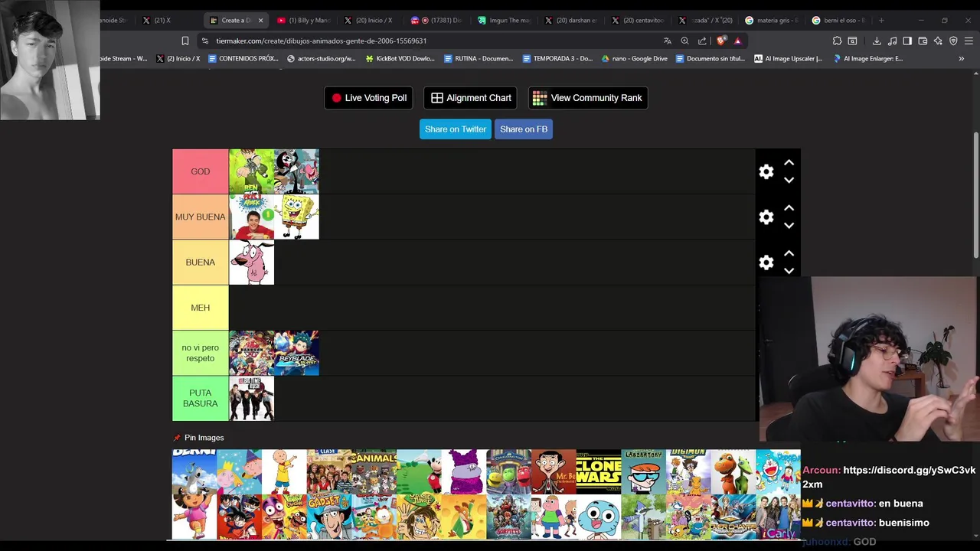Viewport: 980px width, 551px height.
Task: Switch to the 'Billy y Mandy' YouTube tab
Action: (303, 21)
